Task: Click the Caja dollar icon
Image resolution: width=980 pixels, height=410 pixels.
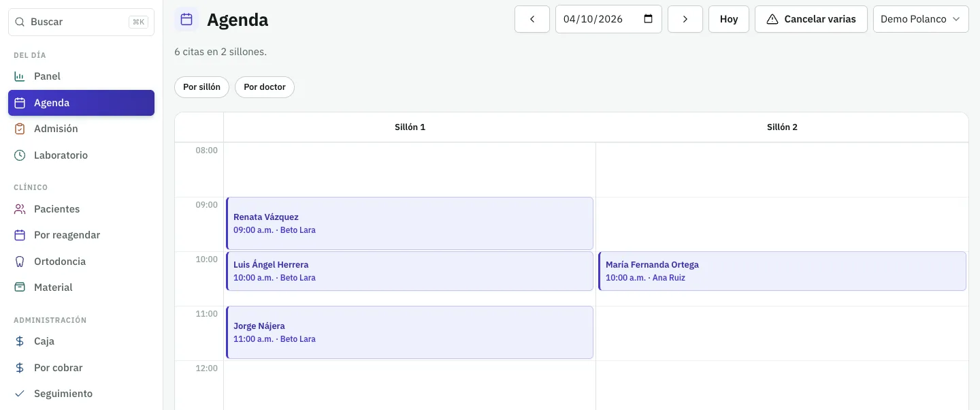Action: 20,341
